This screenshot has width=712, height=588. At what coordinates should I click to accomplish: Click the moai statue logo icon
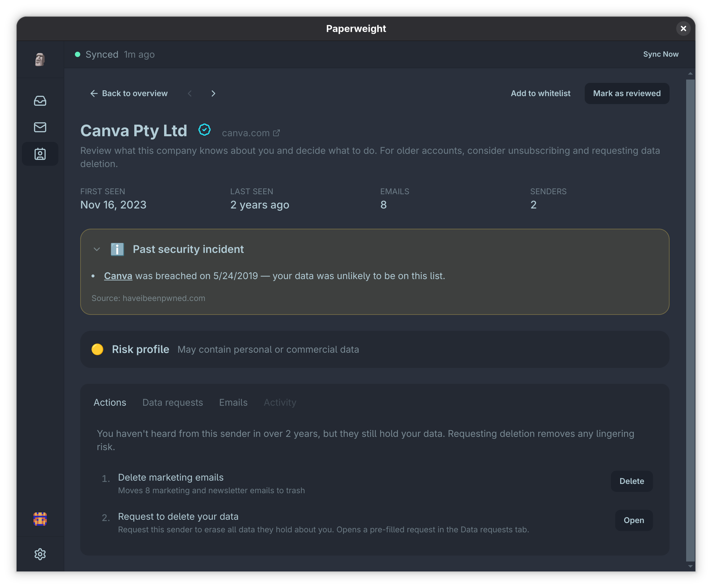click(x=40, y=59)
